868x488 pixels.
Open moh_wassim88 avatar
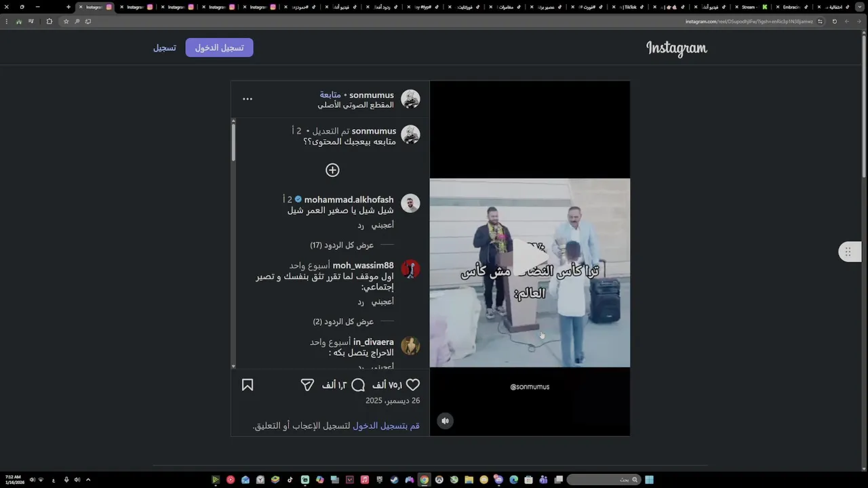pos(410,269)
